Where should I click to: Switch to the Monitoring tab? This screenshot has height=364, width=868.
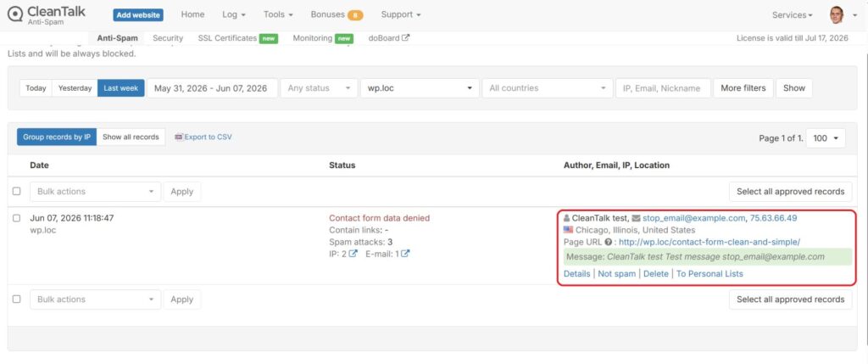pyautogui.click(x=312, y=38)
